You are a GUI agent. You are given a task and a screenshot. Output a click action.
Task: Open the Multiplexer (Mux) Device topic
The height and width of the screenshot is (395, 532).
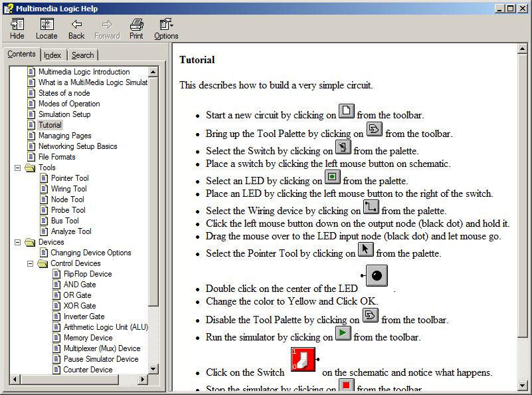102,348
